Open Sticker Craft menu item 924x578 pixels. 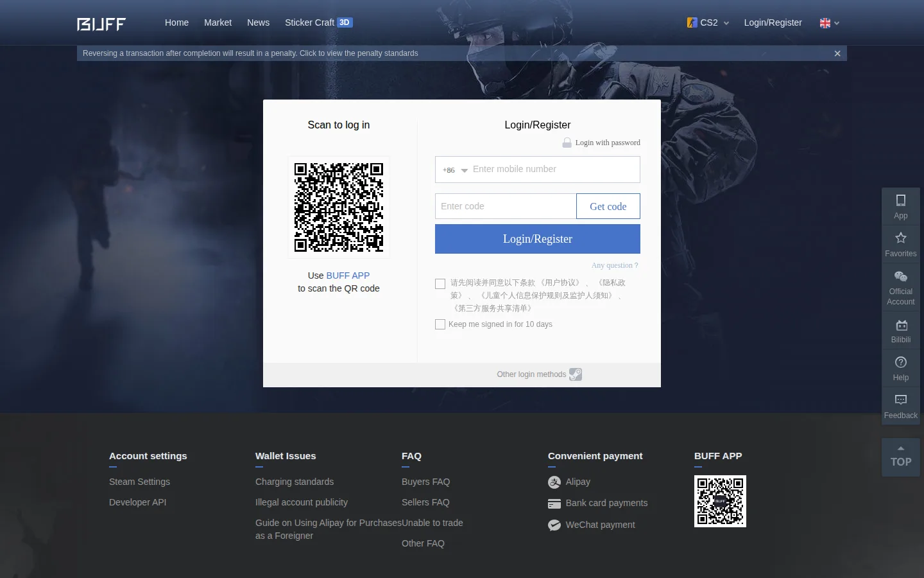tap(309, 22)
